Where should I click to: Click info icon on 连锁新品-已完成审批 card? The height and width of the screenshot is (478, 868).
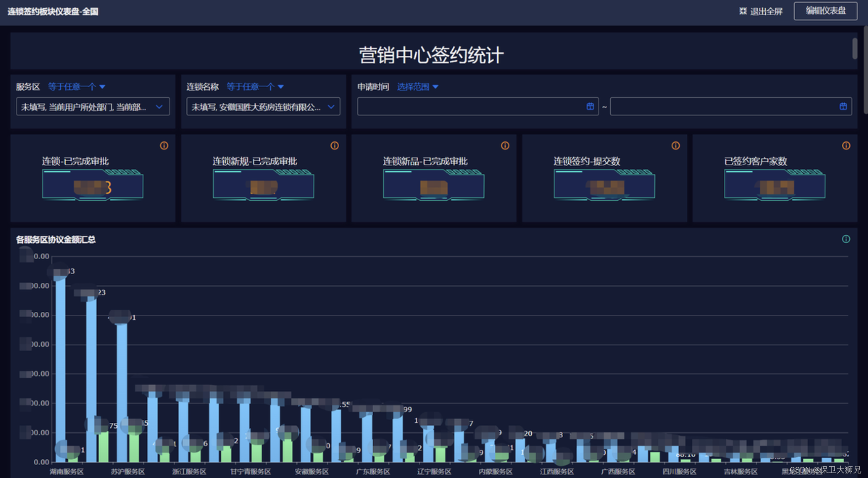point(505,145)
